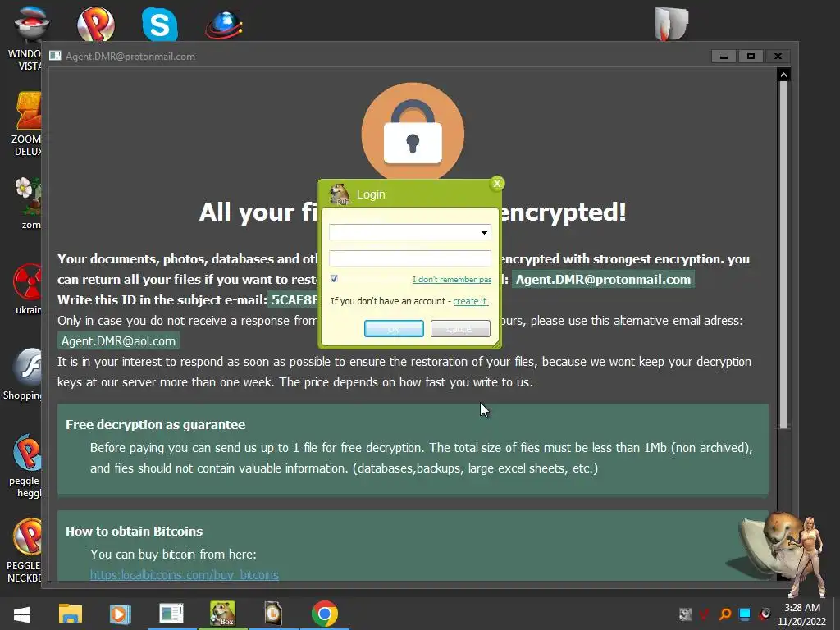Close the Agent.DMR@protonmail.com window
Image resolution: width=840 pixels, height=630 pixels.
point(778,57)
